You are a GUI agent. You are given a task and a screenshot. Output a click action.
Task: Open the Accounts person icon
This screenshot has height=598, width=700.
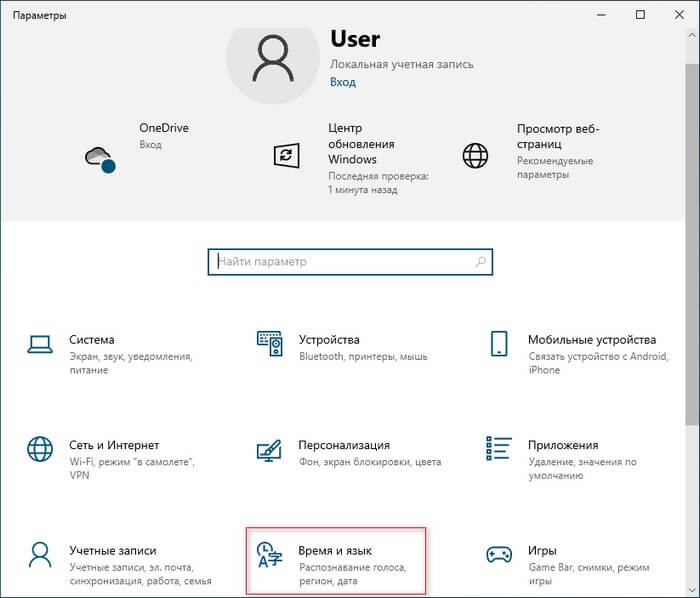(x=40, y=554)
